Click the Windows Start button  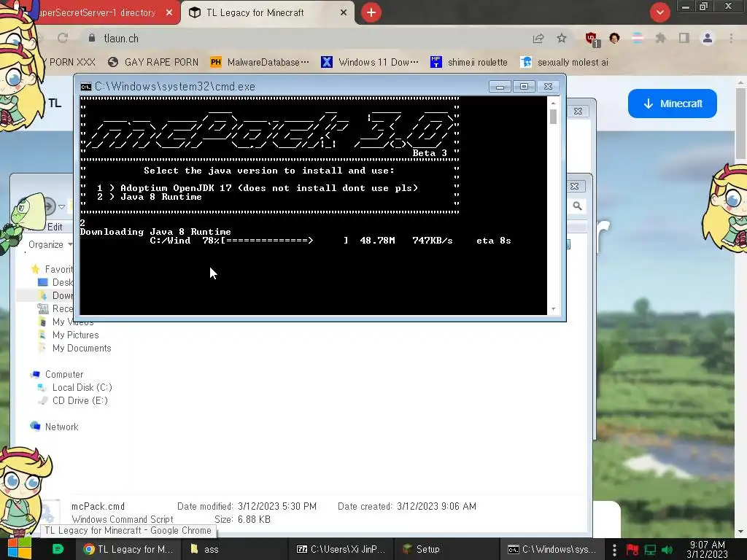[19, 548]
